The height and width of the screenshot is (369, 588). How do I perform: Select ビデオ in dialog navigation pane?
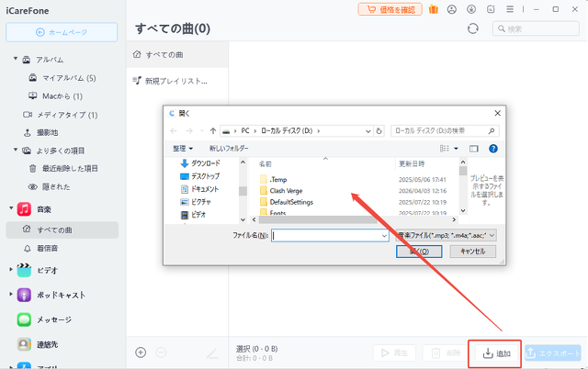pyautogui.click(x=194, y=215)
